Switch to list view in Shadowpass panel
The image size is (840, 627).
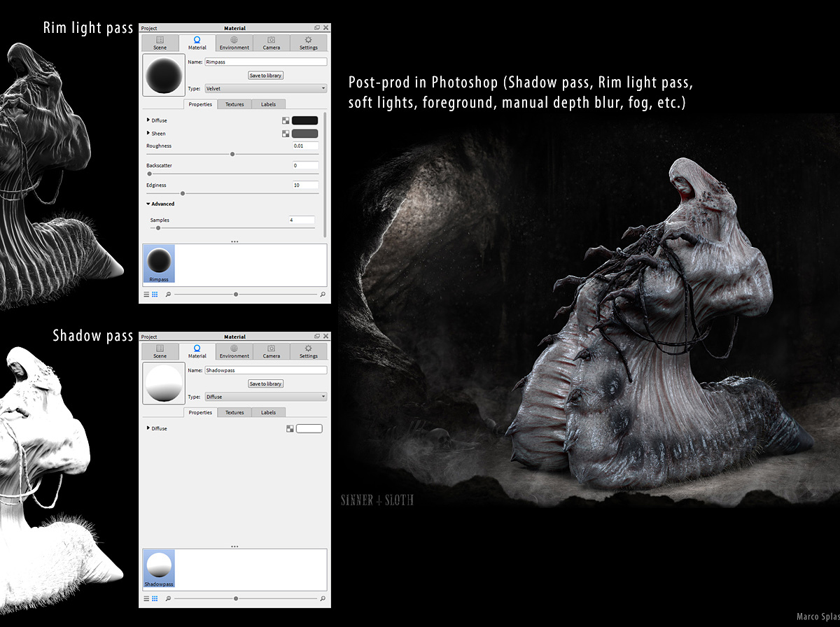click(147, 599)
